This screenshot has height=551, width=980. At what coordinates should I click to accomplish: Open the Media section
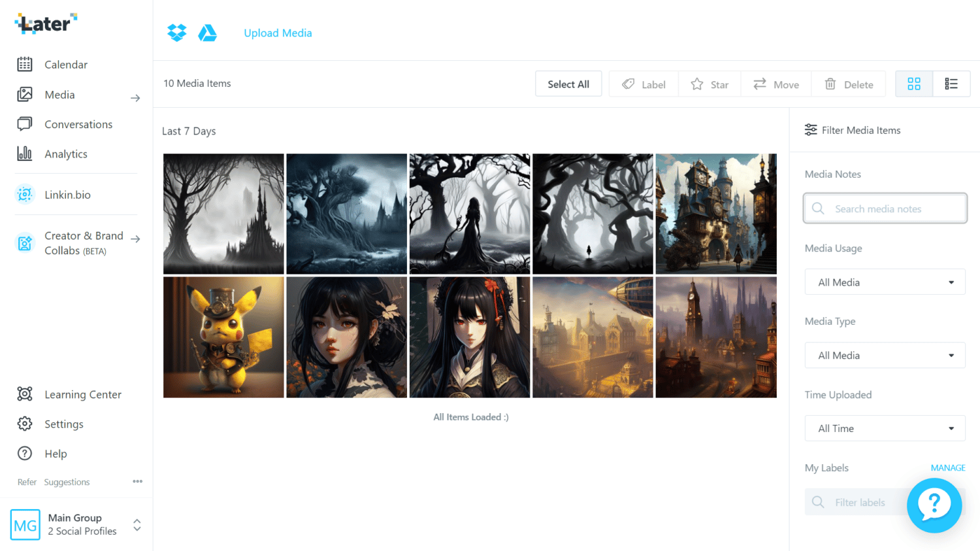[59, 95]
